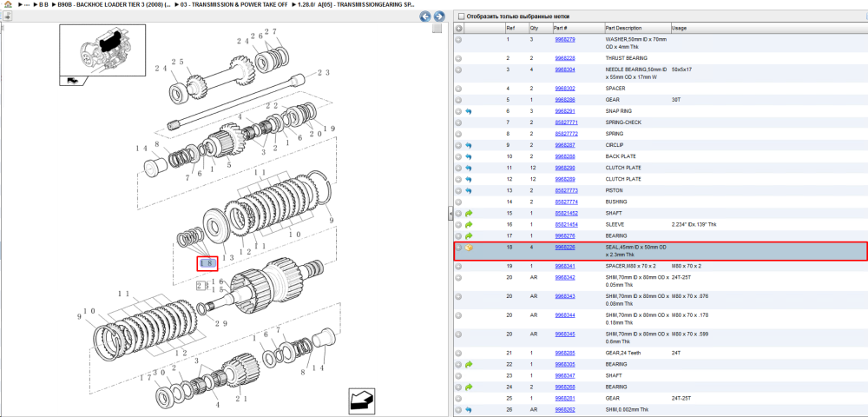
Task: Click callout 13 below the piston
Action: coord(227,257)
